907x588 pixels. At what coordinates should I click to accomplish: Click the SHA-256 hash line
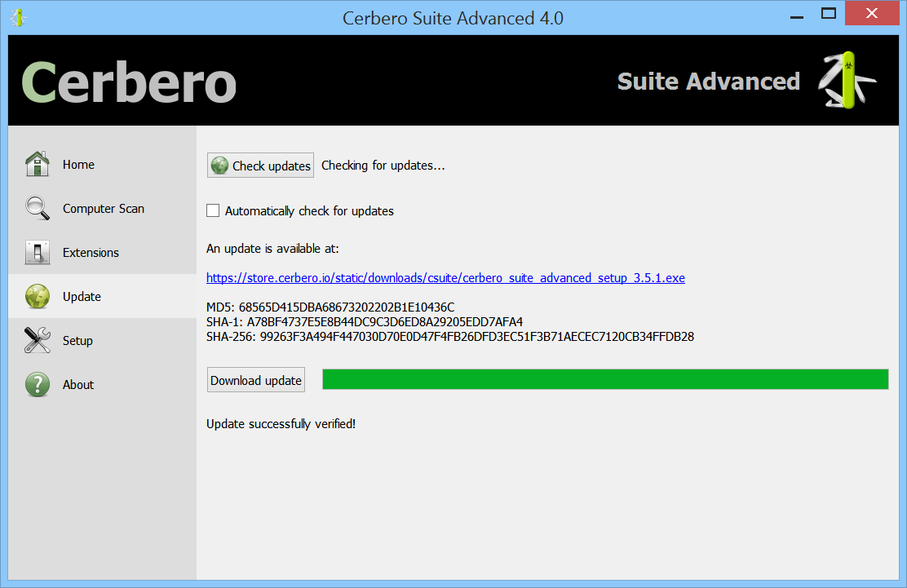click(x=450, y=337)
